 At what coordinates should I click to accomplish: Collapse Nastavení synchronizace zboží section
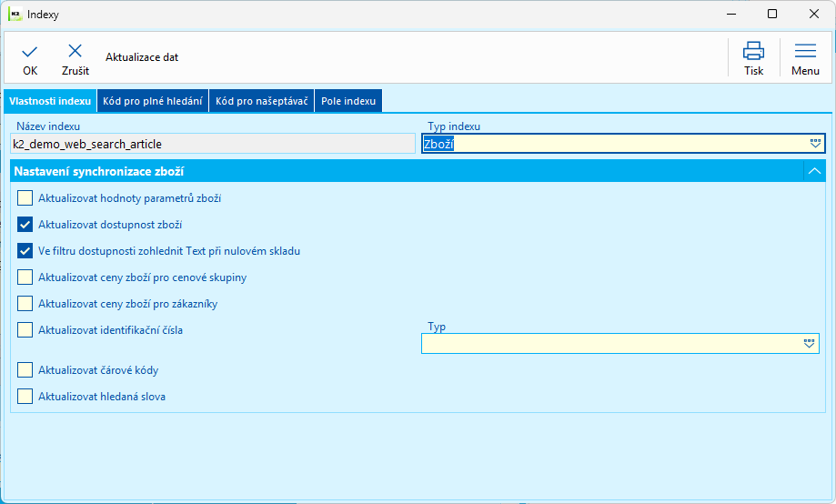click(814, 171)
